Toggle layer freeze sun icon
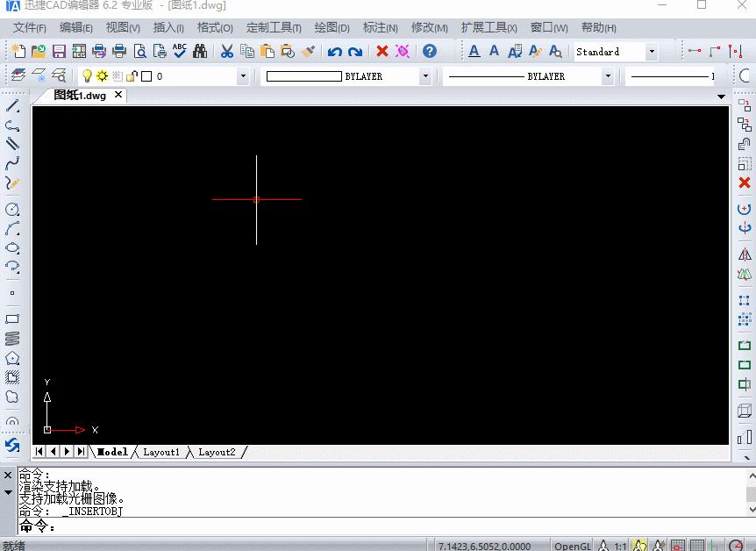756x551 pixels. (103, 75)
